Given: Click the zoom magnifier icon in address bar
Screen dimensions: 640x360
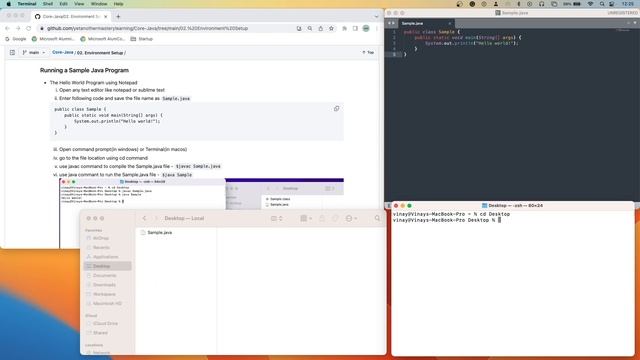Looking at the screenshot, I should click(310, 28).
